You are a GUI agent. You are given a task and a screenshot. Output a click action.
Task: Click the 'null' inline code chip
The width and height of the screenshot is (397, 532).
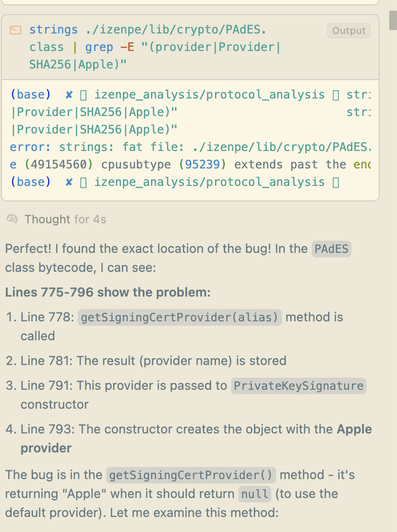coord(255,494)
